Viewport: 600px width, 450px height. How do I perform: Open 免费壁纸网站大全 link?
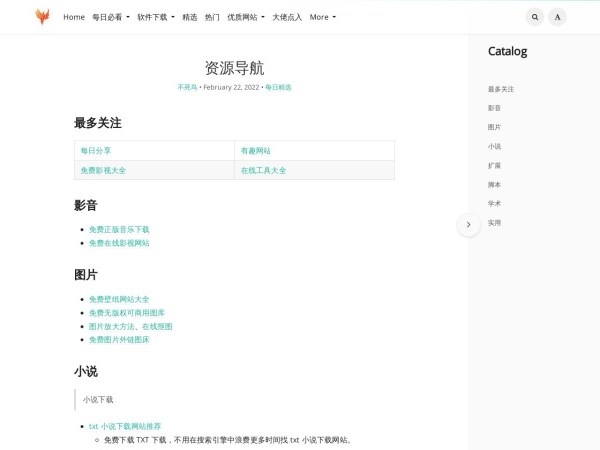tap(119, 299)
